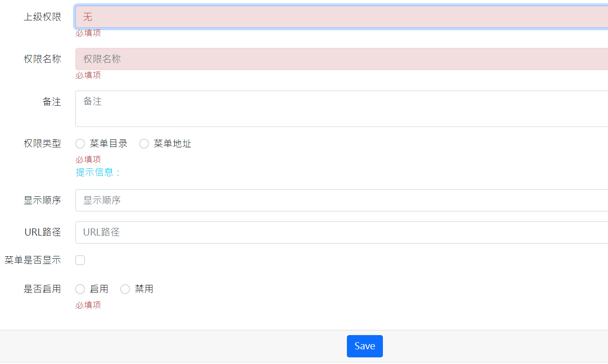Click the 权限类型 label
Image resolution: width=608 pixels, height=364 pixels.
tap(43, 144)
